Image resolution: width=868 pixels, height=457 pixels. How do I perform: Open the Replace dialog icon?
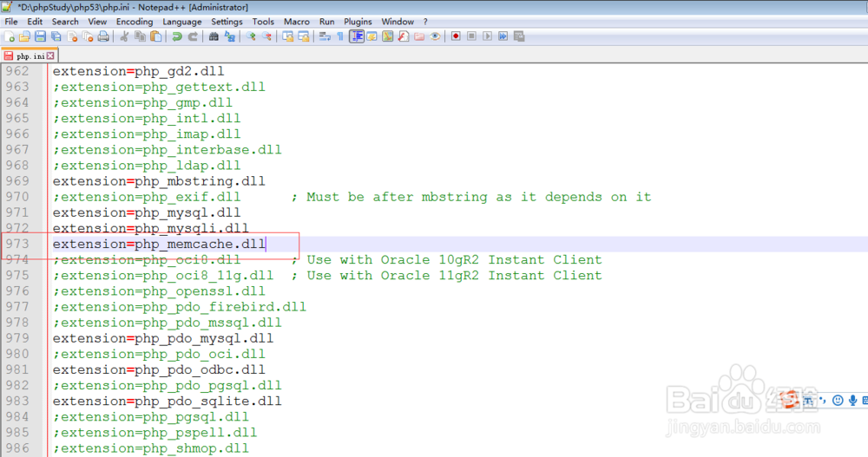point(230,36)
